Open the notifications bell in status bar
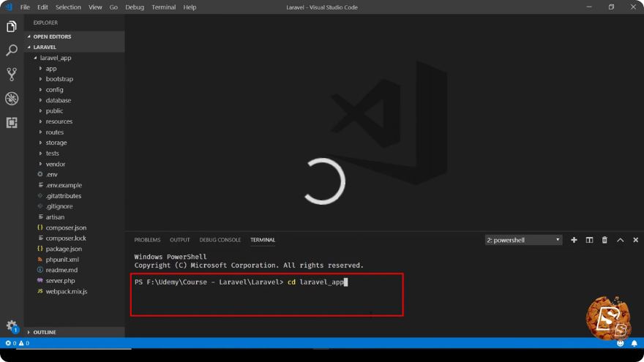Viewport: 644px width, 362px height. 634,343
